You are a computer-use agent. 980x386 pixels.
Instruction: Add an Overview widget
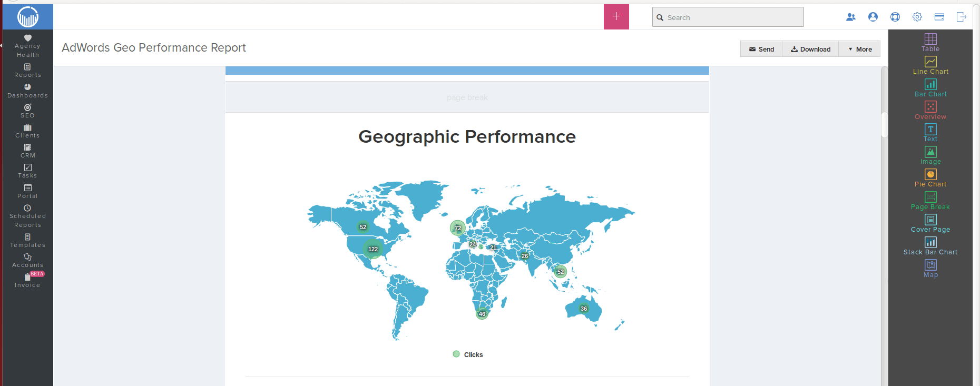[930, 111]
